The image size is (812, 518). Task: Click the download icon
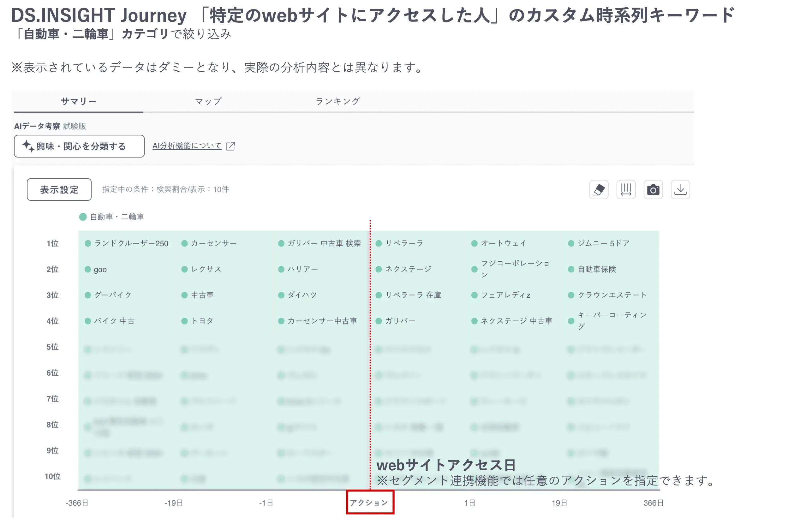[x=680, y=189]
